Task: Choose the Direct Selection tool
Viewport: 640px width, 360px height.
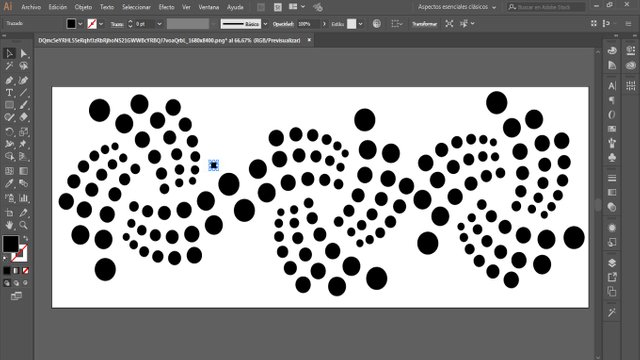Action: point(23,53)
